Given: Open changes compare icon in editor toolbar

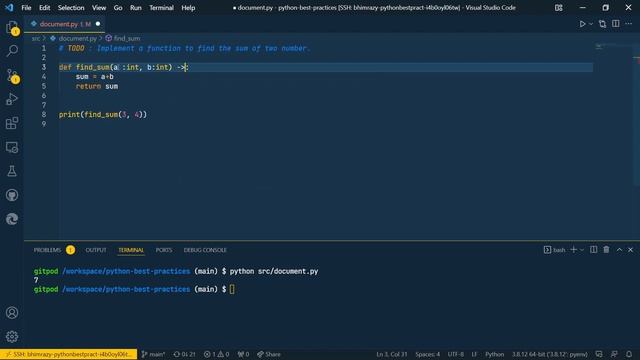Looking at the screenshot, I should point(602,24).
